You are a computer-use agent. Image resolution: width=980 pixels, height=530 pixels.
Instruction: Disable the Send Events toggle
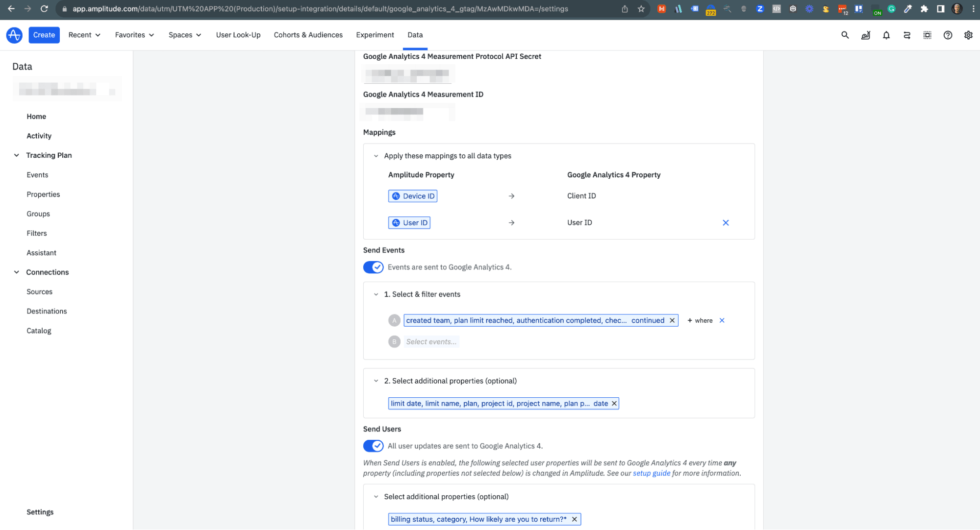[373, 267]
